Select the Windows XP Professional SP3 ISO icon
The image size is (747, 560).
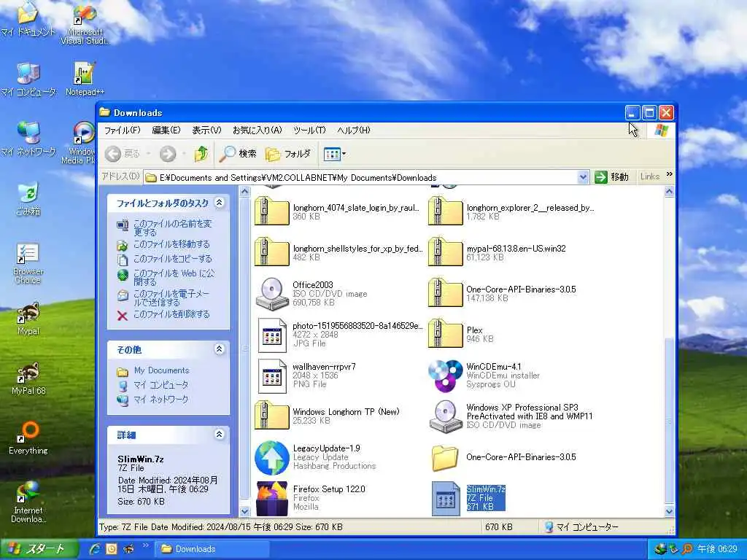pos(445,416)
